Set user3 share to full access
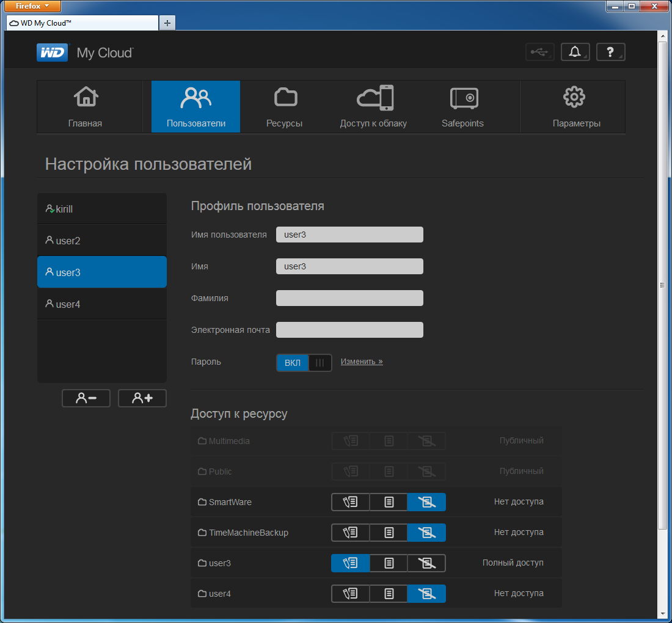Screen dimensions: 672x623 [x=351, y=563]
